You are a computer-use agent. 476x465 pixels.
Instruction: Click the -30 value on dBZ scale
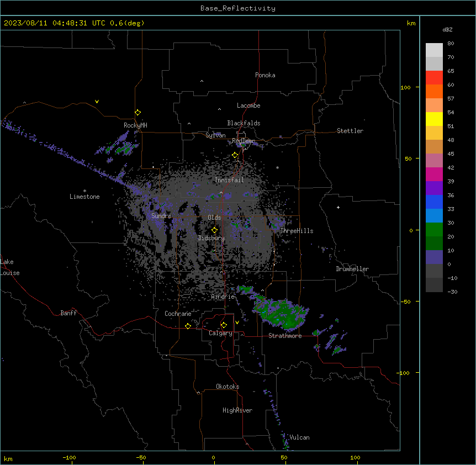tap(452, 292)
